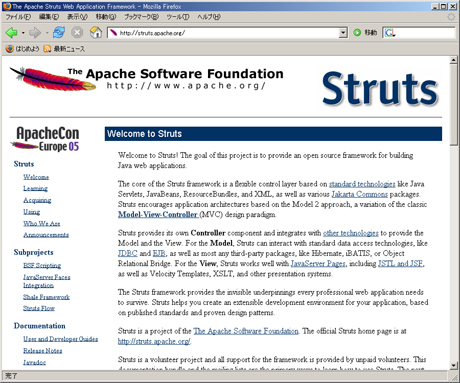Follow the standard technologies link
This screenshot has width=460, height=383.
tap(362, 184)
